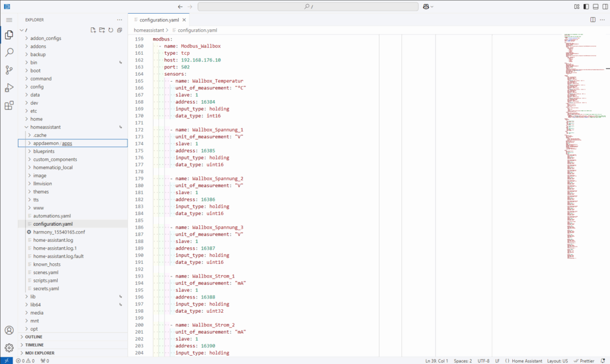
Task: Split the editor to the right
Action: tap(593, 20)
